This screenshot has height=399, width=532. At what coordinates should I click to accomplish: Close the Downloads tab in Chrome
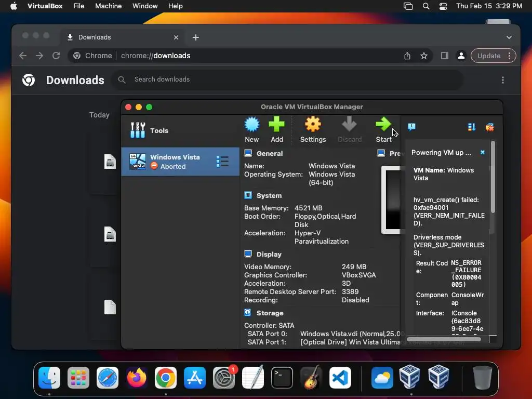click(176, 37)
